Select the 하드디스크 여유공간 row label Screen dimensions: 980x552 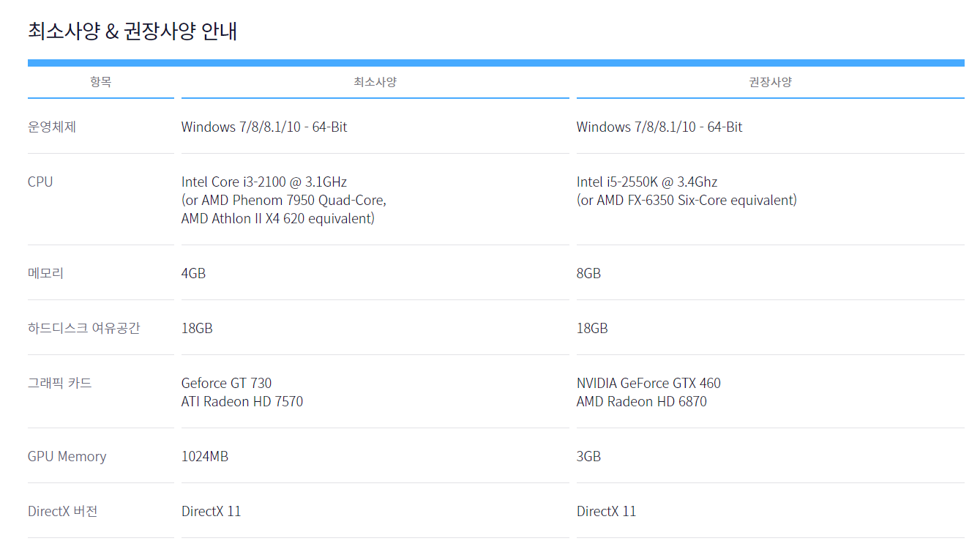(x=83, y=328)
